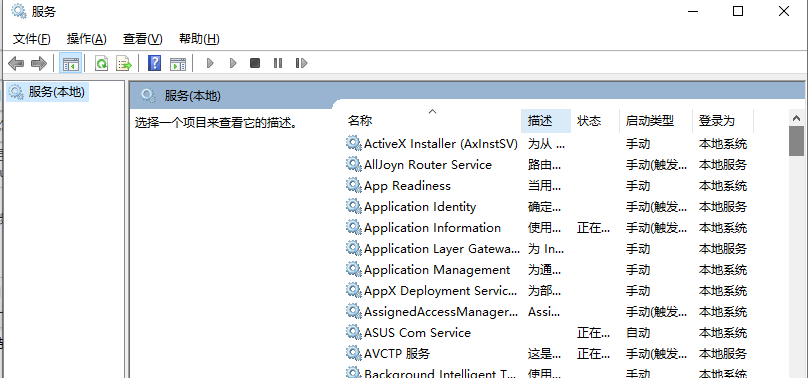
Task: Open the 查看(V) menu
Action: click(x=143, y=39)
